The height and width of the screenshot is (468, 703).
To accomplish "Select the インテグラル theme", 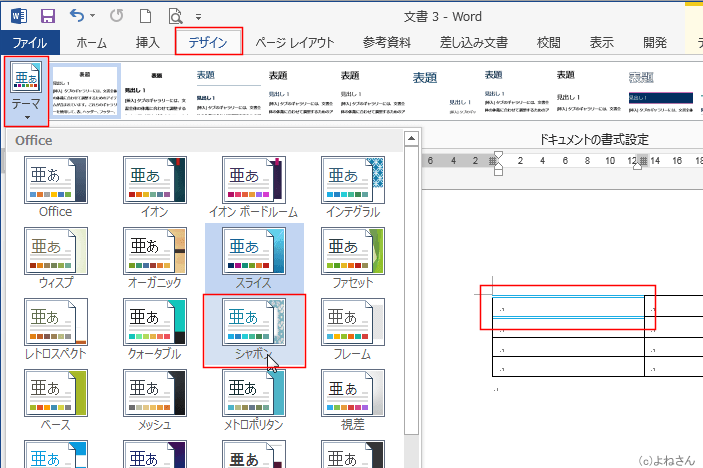I will [353, 187].
